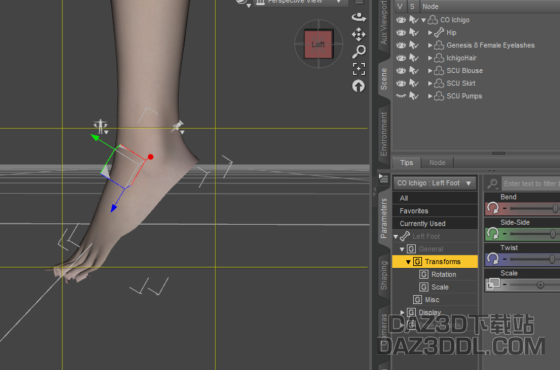The width and height of the screenshot is (560, 370).
Task: Toggle selectability of SCU Pumps
Action: click(x=414, y=96)
